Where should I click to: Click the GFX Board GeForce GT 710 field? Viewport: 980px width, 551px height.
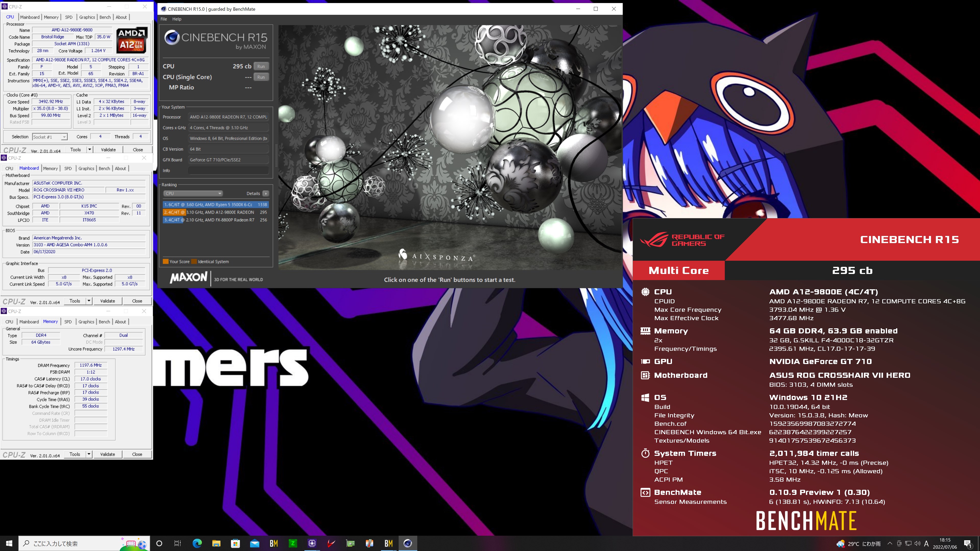coord(229,160)
